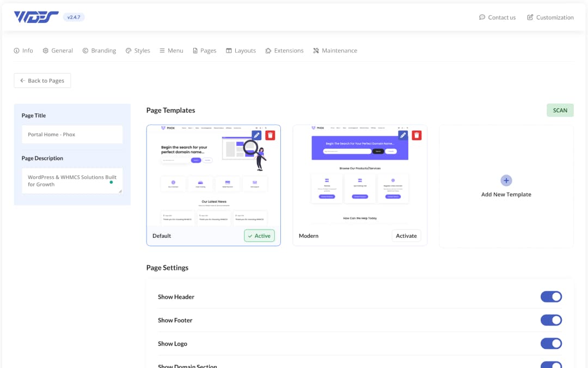The width and height of the screenshot is (588, 368).
Task: Open the Customization link
Action: [x=550, y=17]
